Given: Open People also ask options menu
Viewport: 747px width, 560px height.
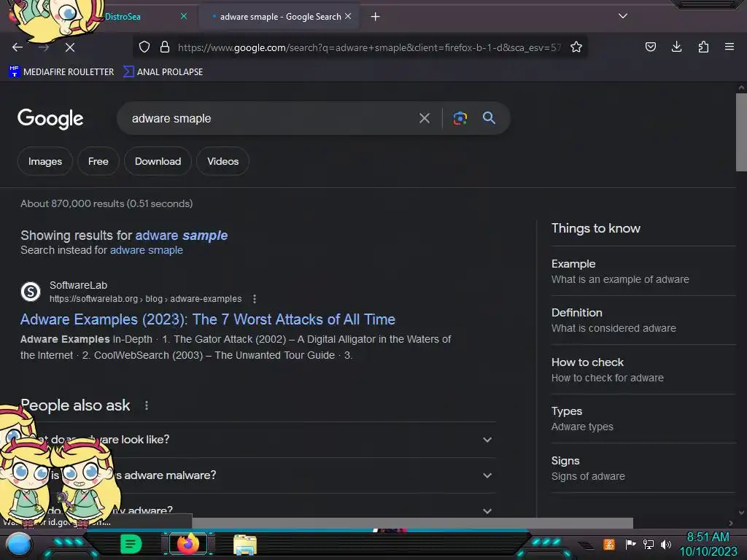Looking at the screenshot, I should (x=146, y=405).
